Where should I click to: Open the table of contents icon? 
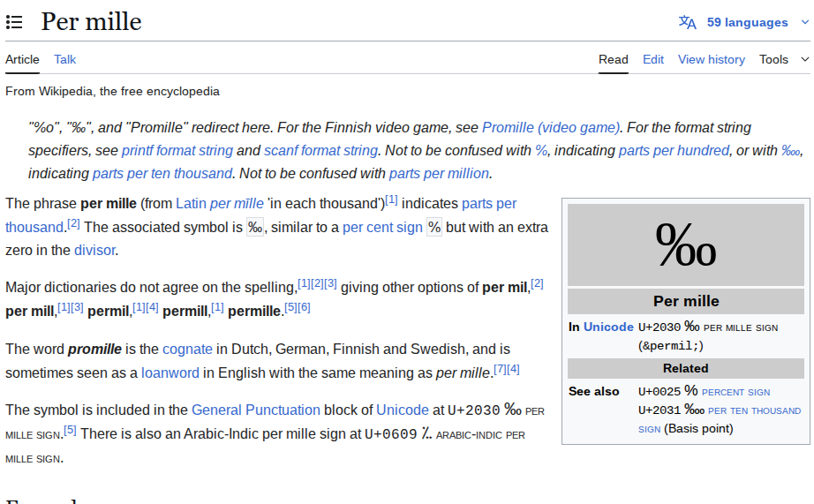tap(14, 22)
